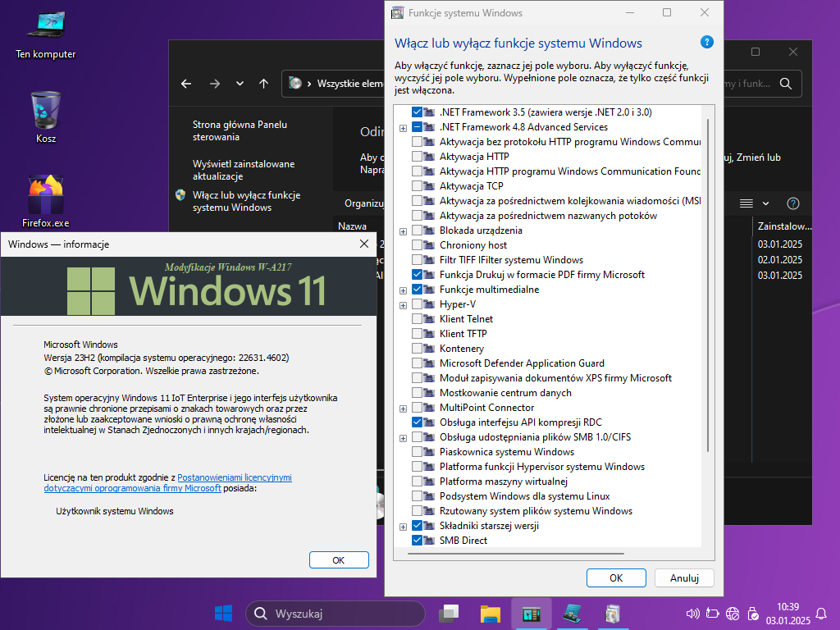Click the Windows Start button
Viewport: 840px width, 630px height.
coord(223,614)
